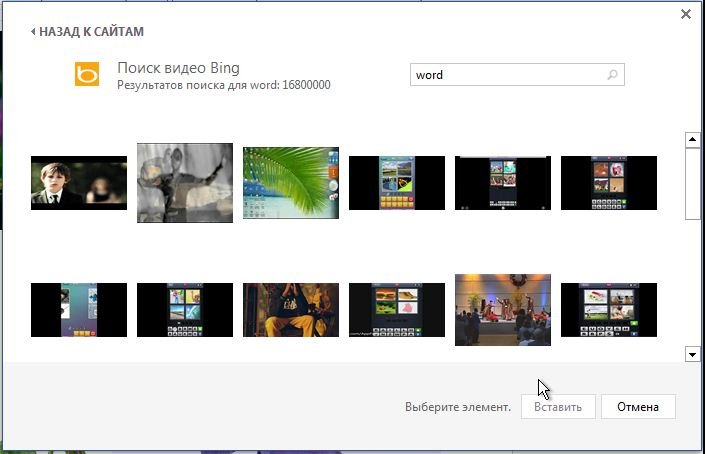Select the stage audience video thumbnail
Screen dimensions: 705x454
coord(503,310)
